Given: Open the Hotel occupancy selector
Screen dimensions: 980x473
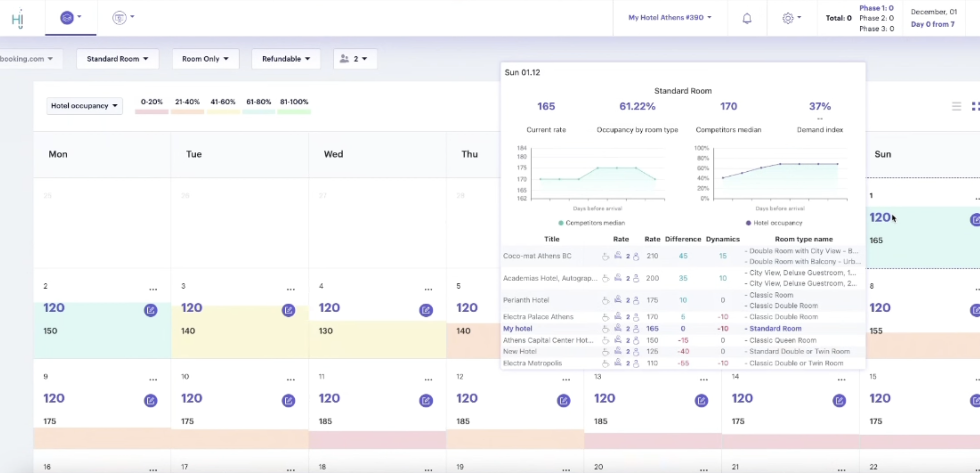Looking at the screenshot, I should (84, 106).
